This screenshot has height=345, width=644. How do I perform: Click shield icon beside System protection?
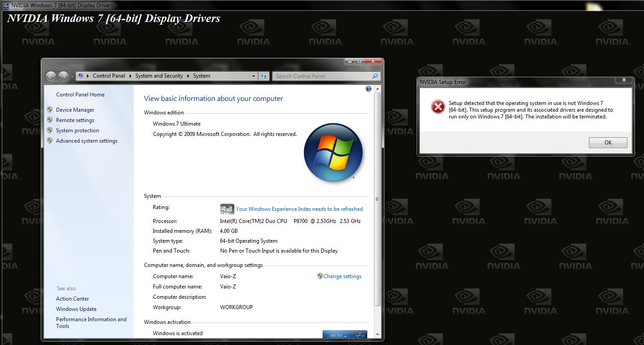click(x=50, y=130)
